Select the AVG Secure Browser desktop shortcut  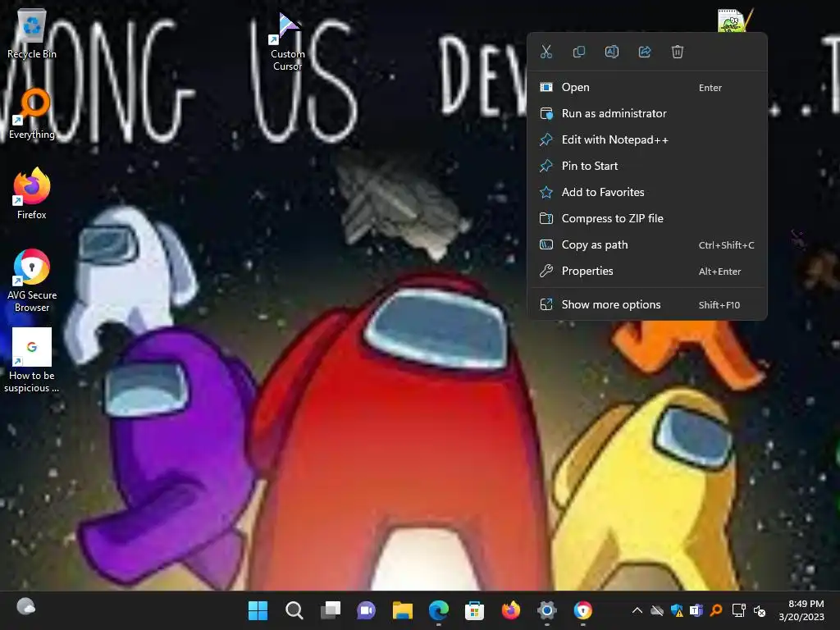point(32,281)
